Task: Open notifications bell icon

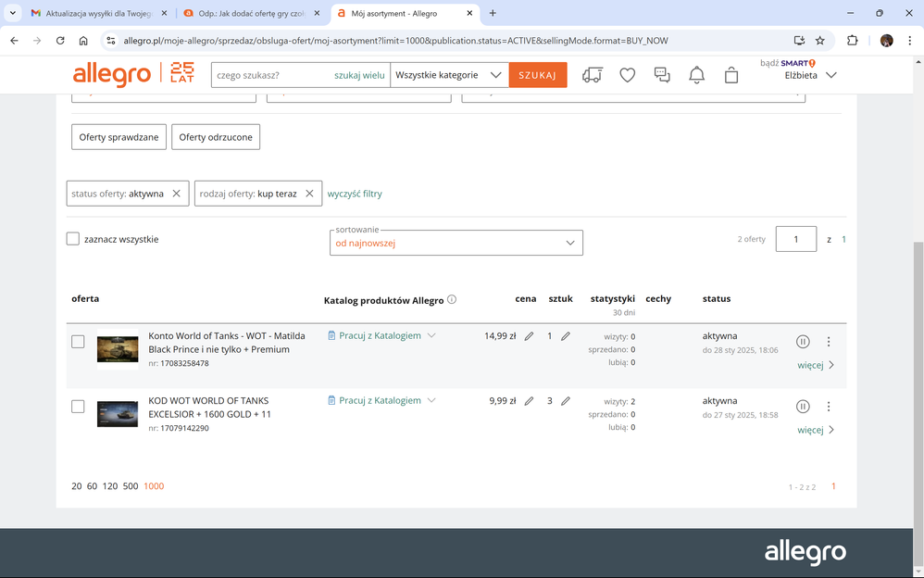Action: [696, 75]
